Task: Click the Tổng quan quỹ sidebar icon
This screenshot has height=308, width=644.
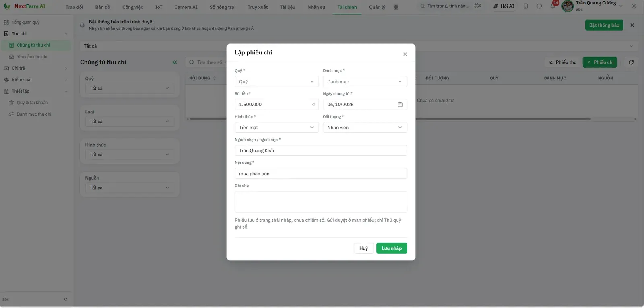Action: pyautogui.click(x=6, y=22)
